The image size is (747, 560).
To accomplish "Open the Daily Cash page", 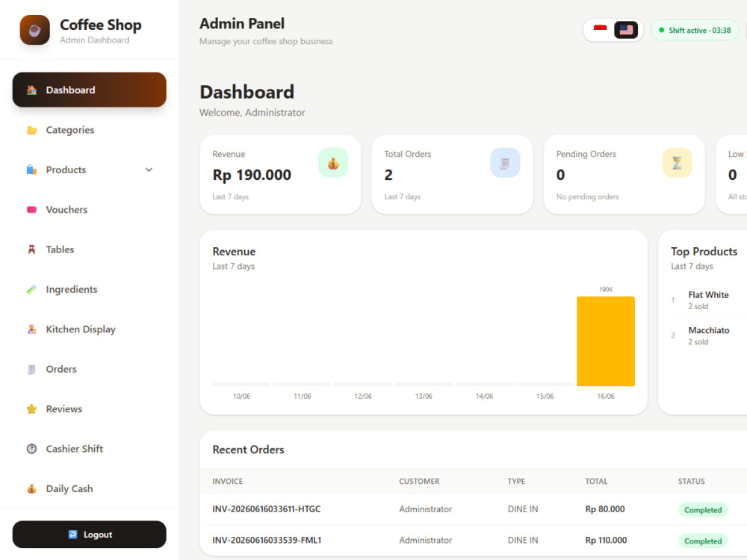I will click(x=89, y=488).
